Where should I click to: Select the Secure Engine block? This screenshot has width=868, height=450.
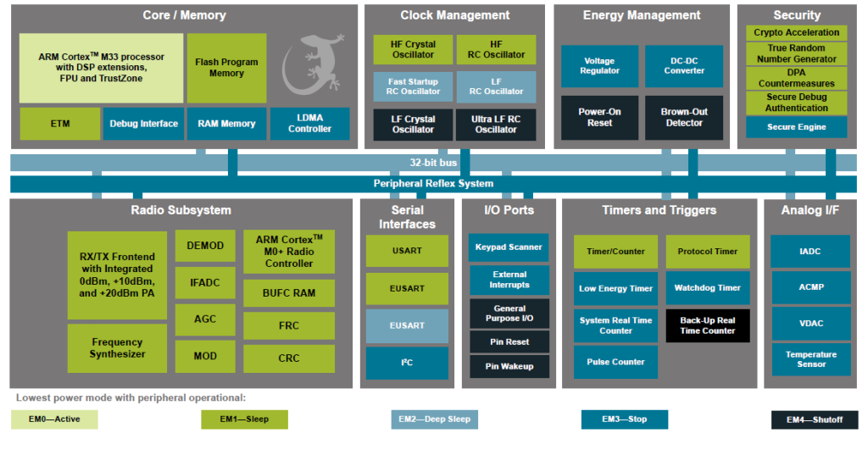[x=796, y=127]
